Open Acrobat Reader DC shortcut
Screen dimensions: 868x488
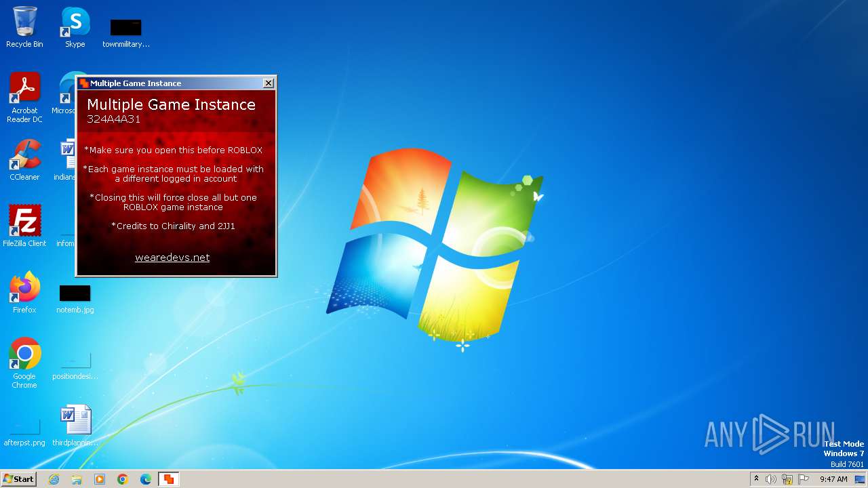(24, 98)
